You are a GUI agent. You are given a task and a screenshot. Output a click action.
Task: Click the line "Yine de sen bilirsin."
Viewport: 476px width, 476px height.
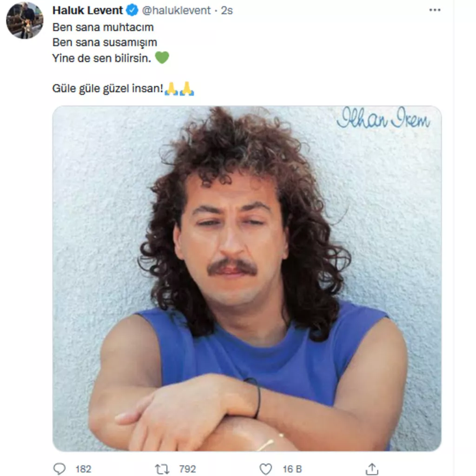pyautogui.click(x=102, y=58)
